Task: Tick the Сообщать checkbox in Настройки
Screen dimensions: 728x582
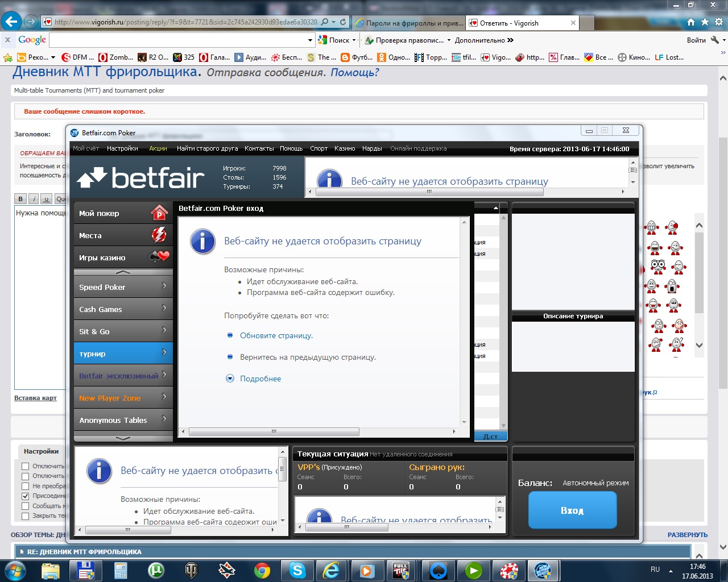Action: [25, 506]
